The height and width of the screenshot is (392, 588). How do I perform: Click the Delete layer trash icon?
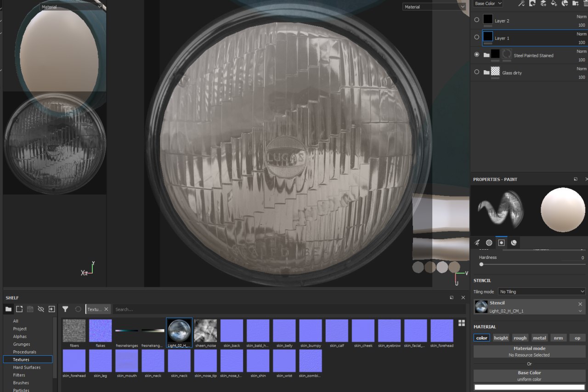[x=585, y=3]
